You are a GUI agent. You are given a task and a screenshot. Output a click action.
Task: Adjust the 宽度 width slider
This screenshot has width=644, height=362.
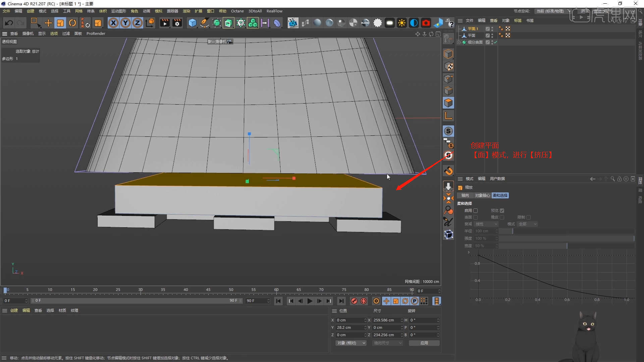(567, 246)
